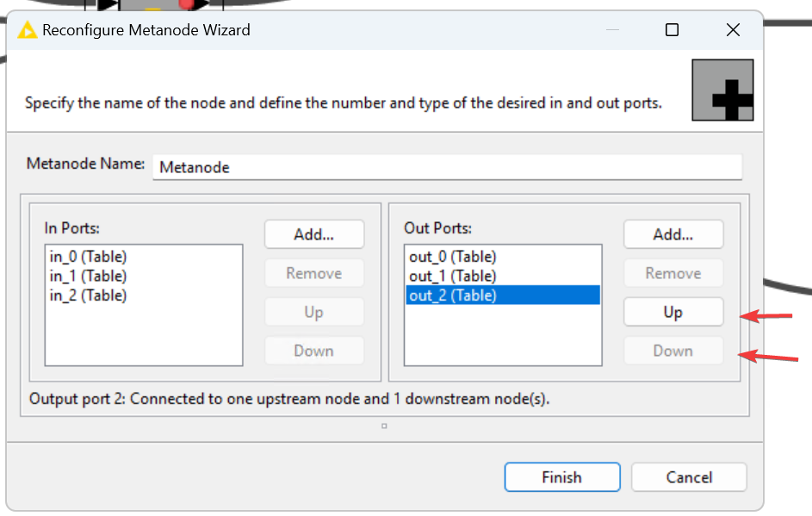
Task: Click the Down button for Out Ports
Action: [673, 351]
